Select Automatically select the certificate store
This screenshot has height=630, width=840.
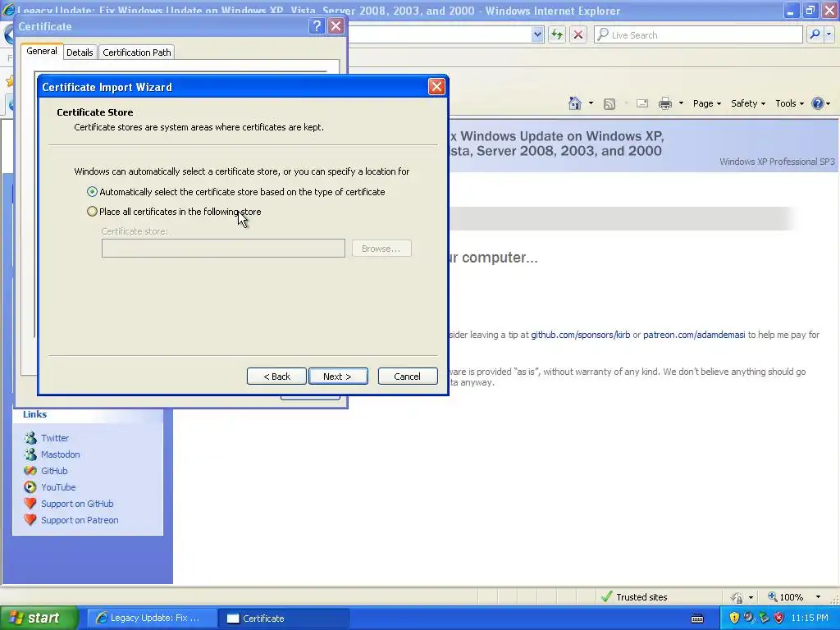[236, 192]
